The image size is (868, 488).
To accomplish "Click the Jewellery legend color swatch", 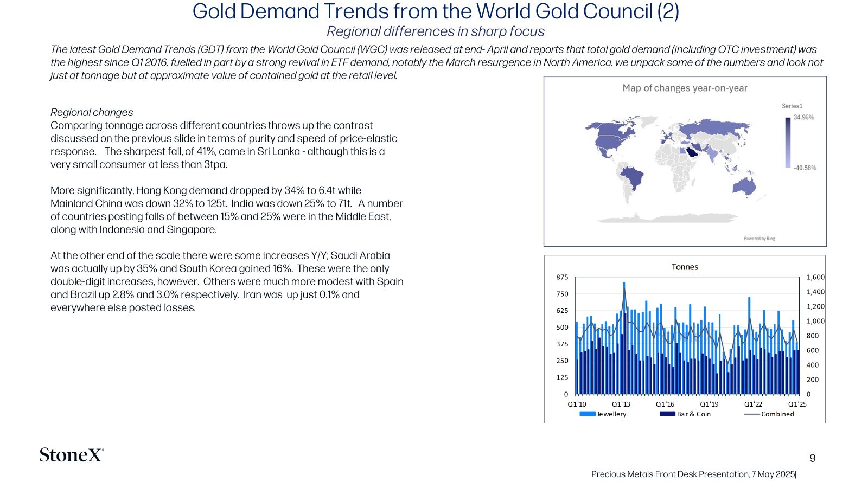I will point(588,414).
